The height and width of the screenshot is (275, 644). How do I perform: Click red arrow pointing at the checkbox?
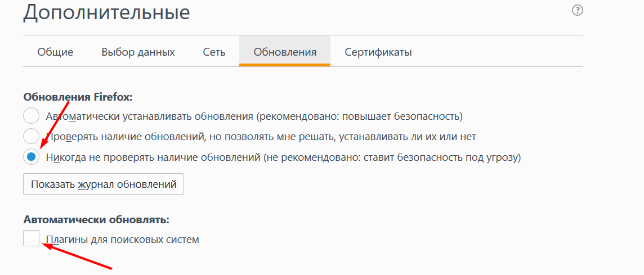pos(77,256)
